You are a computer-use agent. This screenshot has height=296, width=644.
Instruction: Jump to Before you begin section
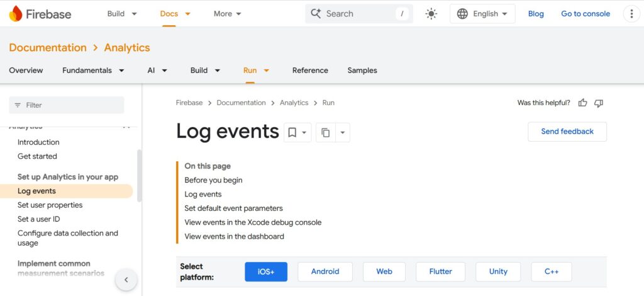[x=213, y=180]
